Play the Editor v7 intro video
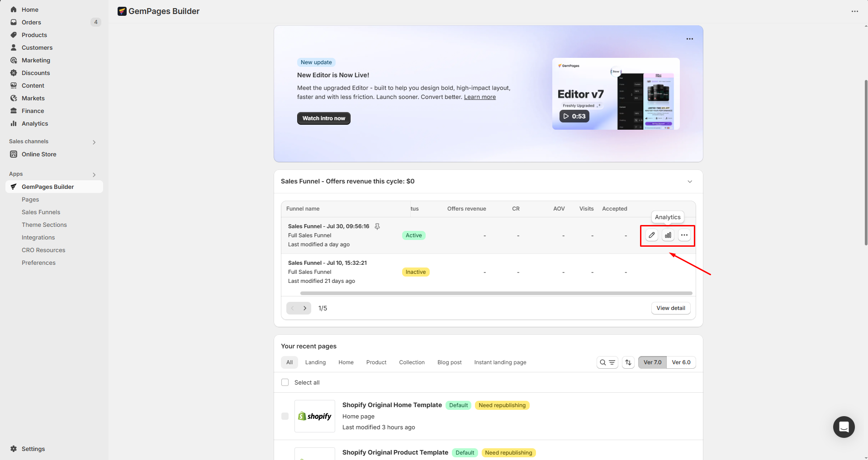This screenshot has width=868, height=460. (x=574, y=116)
